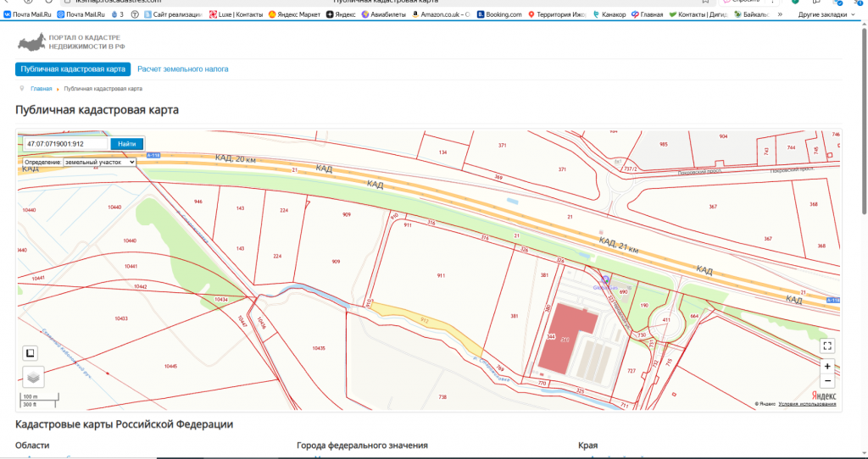The height and width of the screenshot is (459, 868).
Task: Click the КАД, 20 км road label
Action: pyautogui.click(x=236, y=158)
